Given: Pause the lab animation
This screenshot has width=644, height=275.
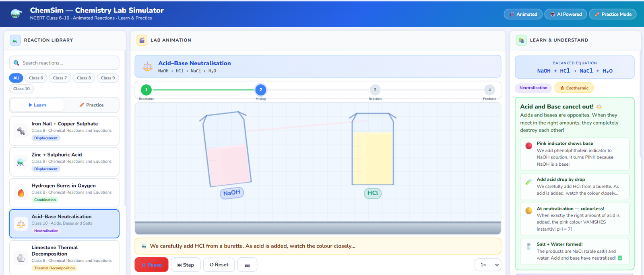Looking at the screenshot, I should 151,265.
